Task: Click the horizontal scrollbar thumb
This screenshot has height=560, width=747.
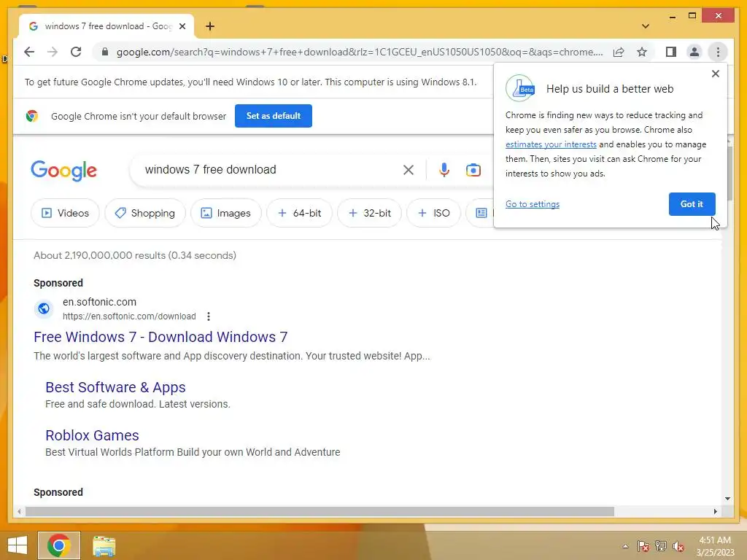Action: [x=320, y=511]
